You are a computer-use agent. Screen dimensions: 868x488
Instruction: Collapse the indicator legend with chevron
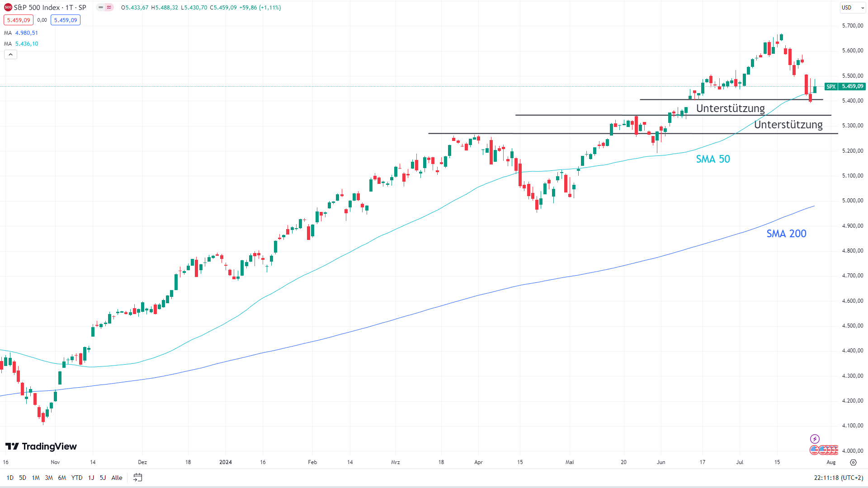coord(11,55)
